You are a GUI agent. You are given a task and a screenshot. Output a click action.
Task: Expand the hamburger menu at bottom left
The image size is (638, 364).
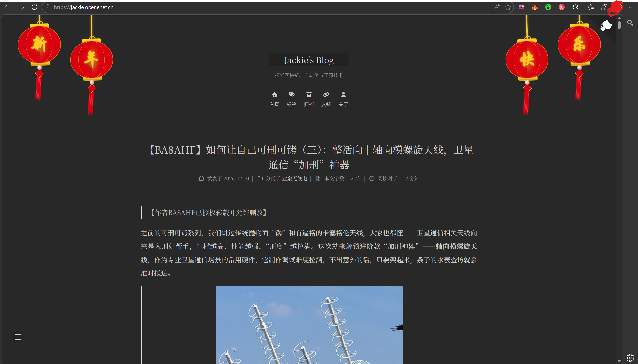click(18, 337)
